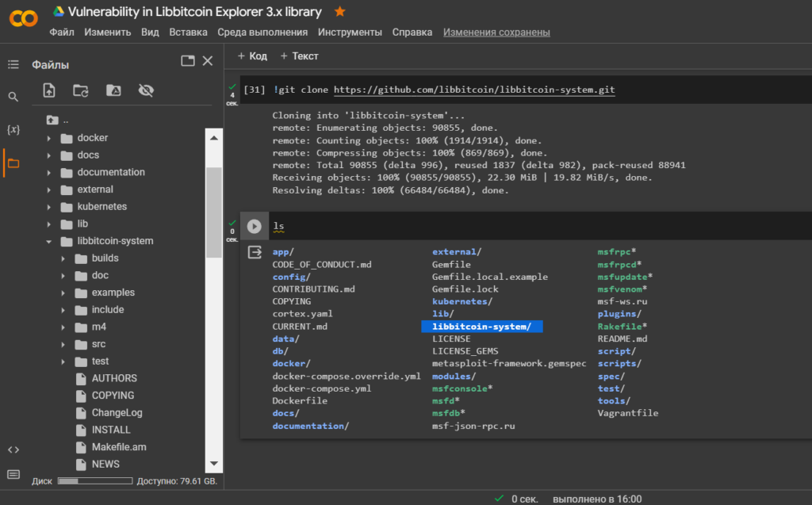This screenshot has width=812, height=505.
Task: Click the mount Google Drive icon
Action: 113,90
